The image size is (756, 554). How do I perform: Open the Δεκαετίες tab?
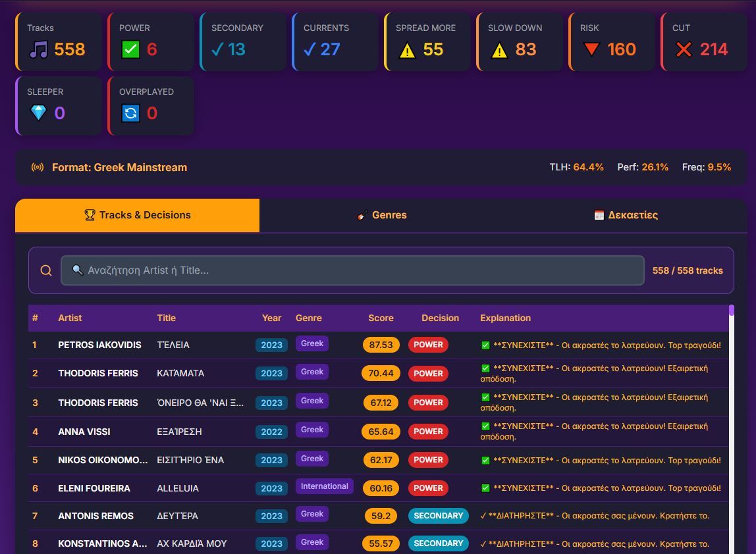[625, 215]
